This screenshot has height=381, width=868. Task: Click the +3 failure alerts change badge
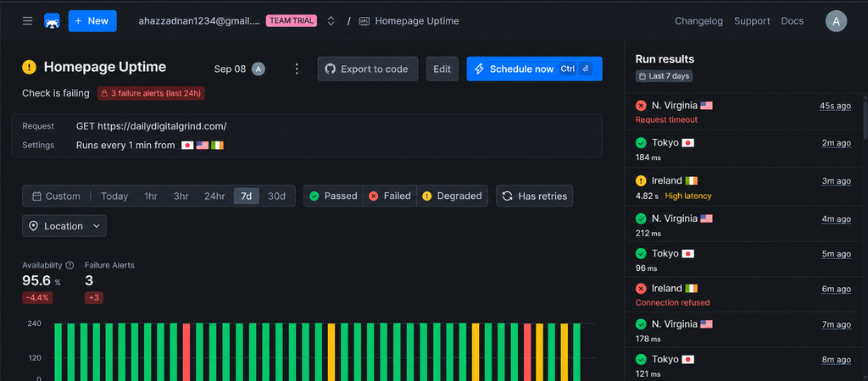[94, 297]
